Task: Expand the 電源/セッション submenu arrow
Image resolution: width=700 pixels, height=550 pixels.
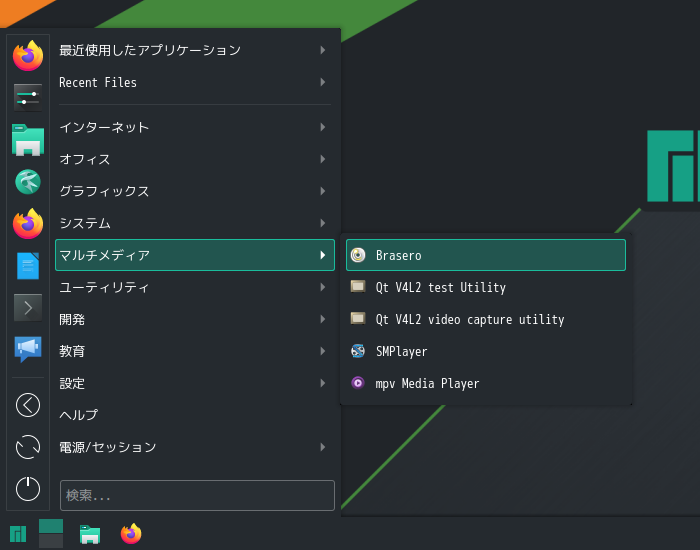Action: 323,447
